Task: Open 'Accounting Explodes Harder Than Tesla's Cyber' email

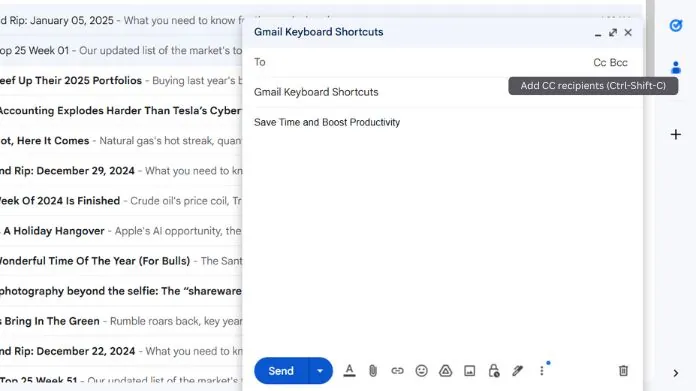Action: 121,111
